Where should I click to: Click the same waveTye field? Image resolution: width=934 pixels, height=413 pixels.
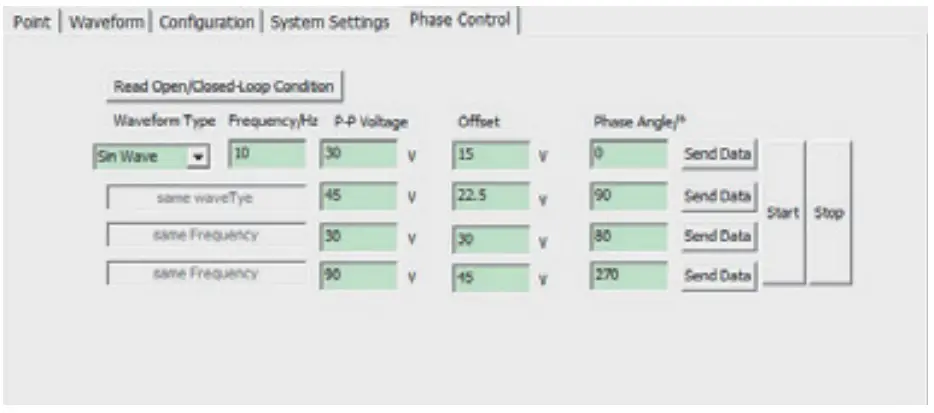206,198
